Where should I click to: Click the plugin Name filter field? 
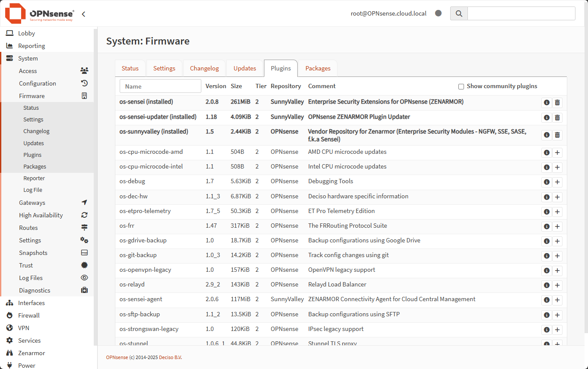[160, 86]
